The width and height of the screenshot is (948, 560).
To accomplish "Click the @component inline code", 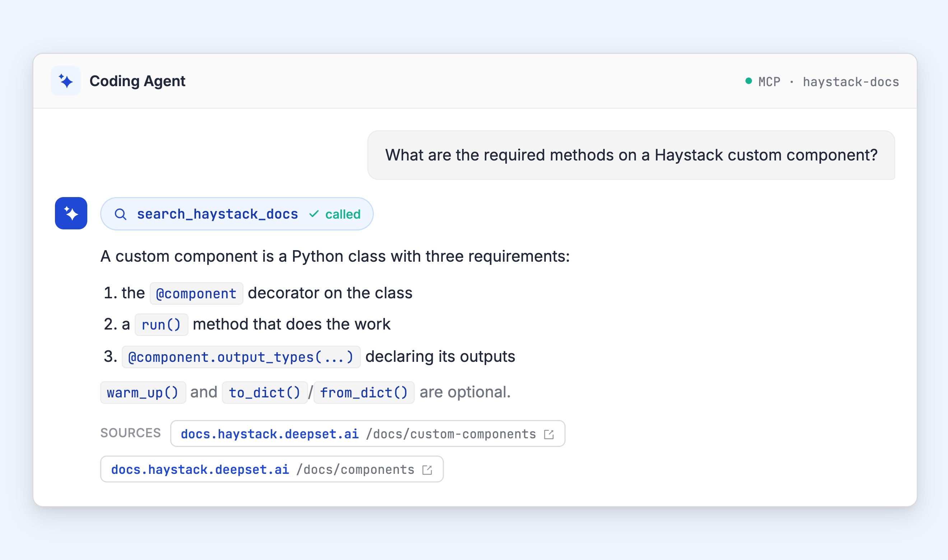I will [x=196, y=293].
